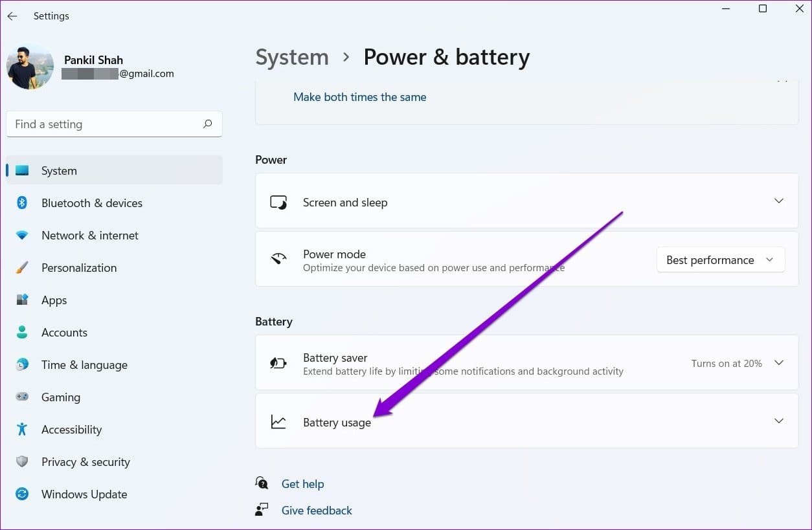Open Time & language settings
Screen dimensions: 812x530
tap(84, 364)
